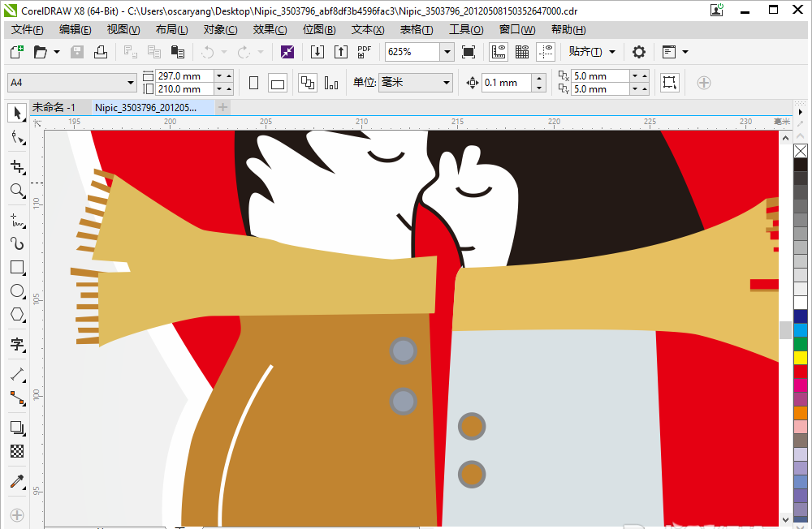This screenshot has height=529, width=812.
Task: Add new document tab with plus button
Action: (x=222, y=107)
